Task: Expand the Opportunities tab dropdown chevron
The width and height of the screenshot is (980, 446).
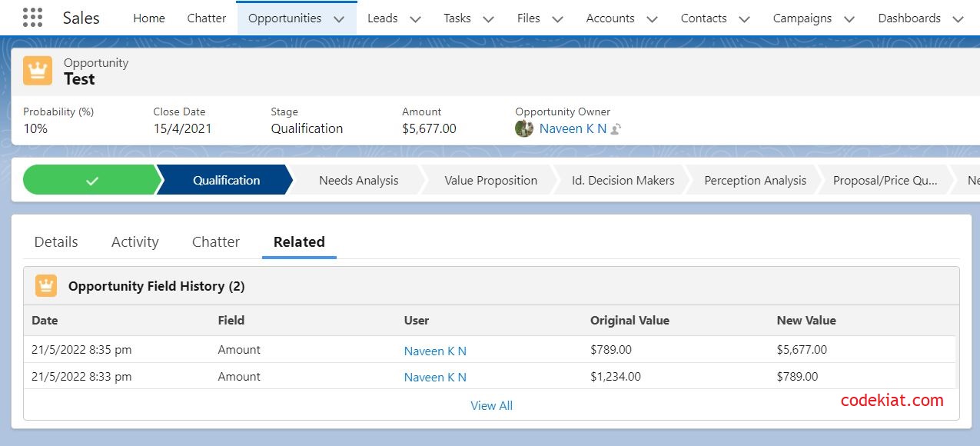Action: (339, 19)
